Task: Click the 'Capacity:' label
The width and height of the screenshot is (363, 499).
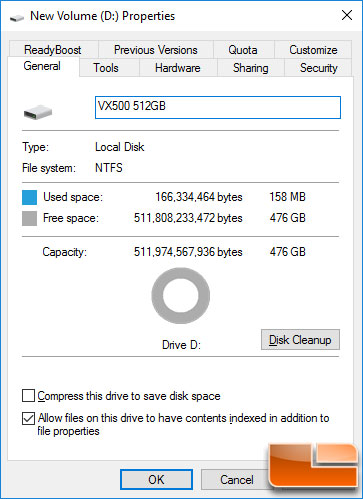Action: click(x=64, y=252)
